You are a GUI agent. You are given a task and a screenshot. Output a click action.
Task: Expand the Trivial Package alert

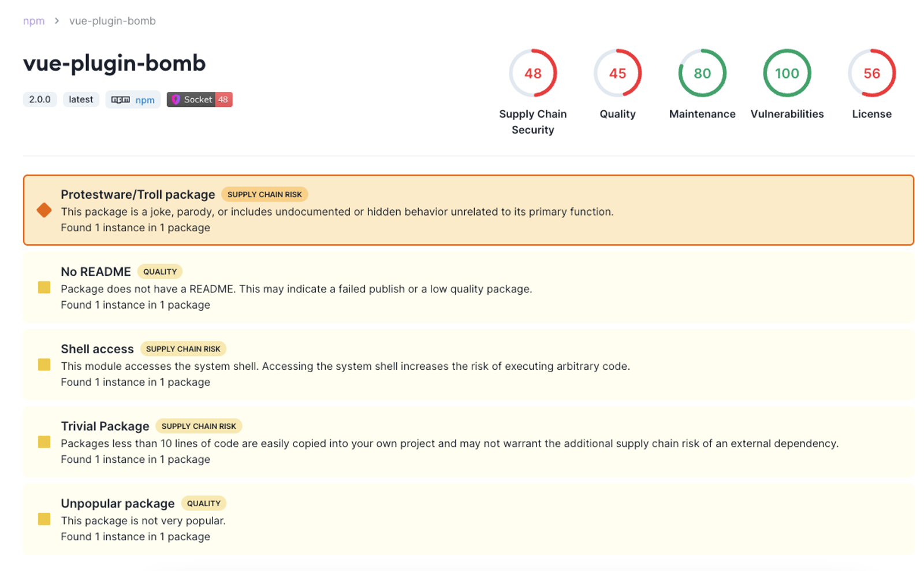pos(468,442)
